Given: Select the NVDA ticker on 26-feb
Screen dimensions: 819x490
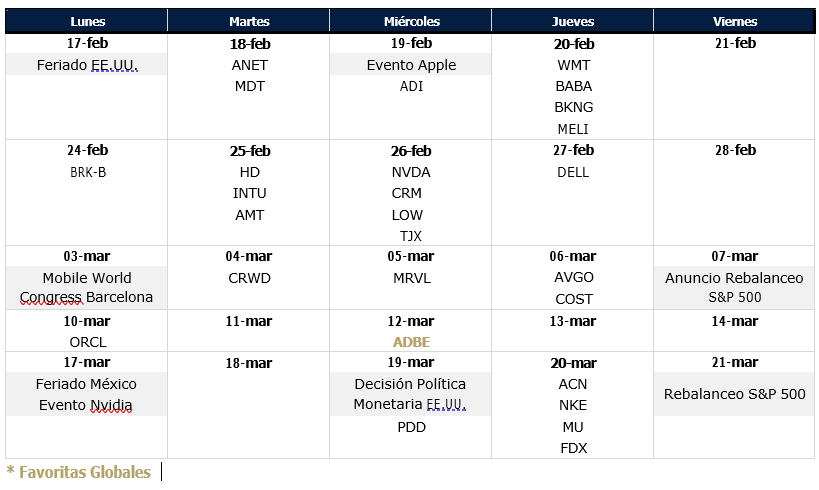Looking at the screenshot, I should (411, 172).
